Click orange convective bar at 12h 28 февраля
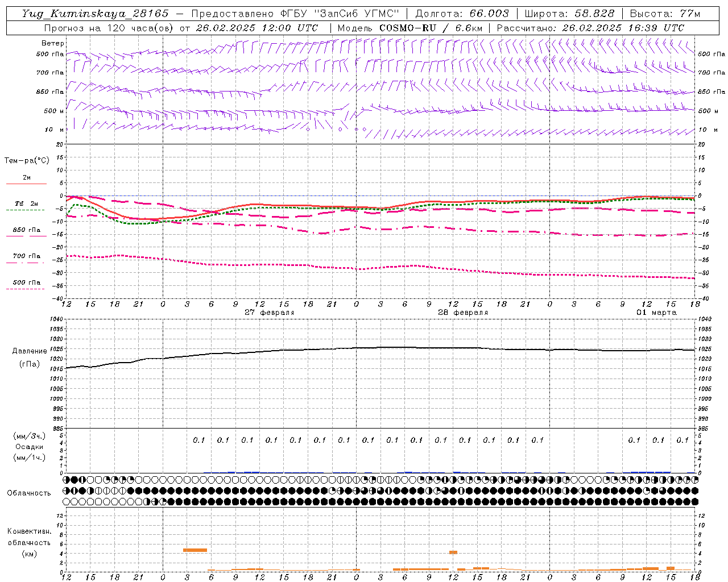 [453, 552]
